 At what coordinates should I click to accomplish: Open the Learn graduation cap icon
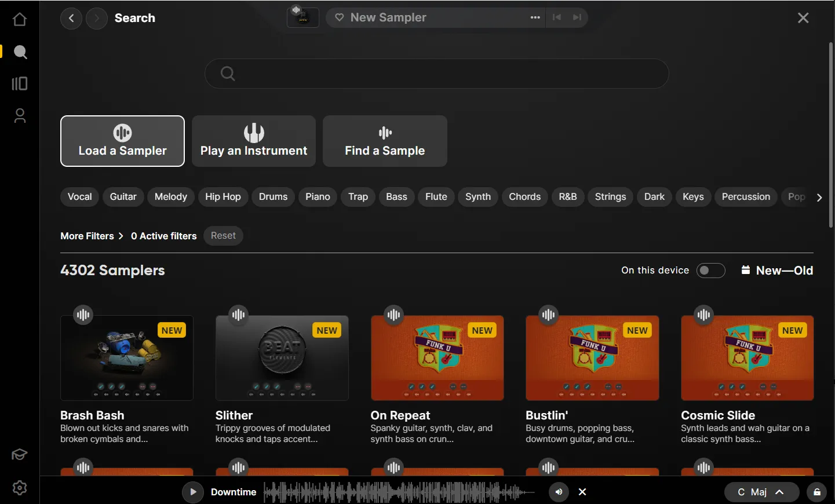point(20,455)
